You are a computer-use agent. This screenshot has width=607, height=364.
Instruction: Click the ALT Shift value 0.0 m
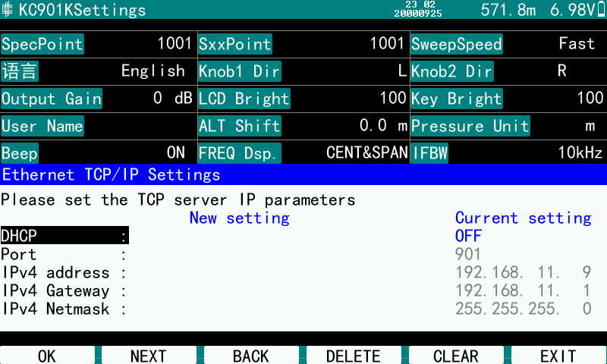click(383, 126)
